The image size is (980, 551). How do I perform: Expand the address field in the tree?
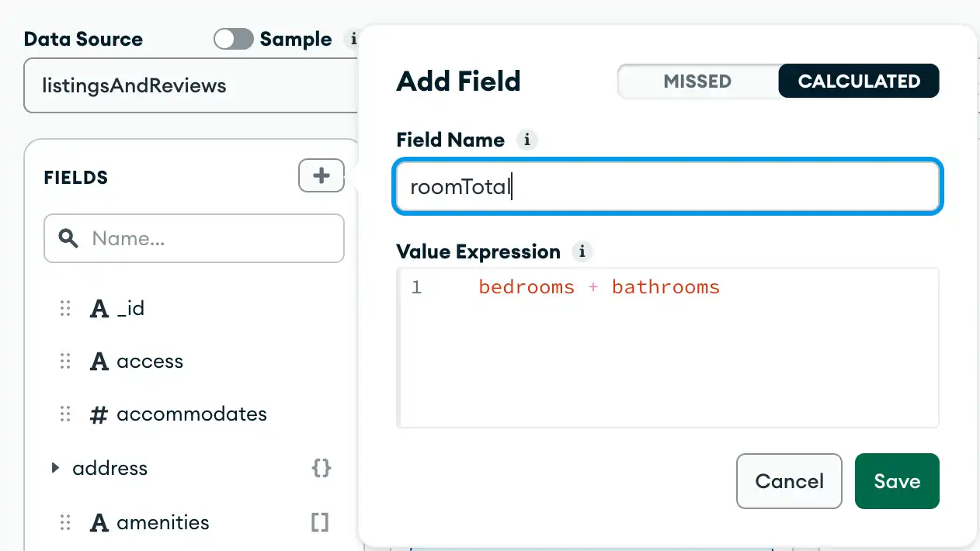pos(54,468)
